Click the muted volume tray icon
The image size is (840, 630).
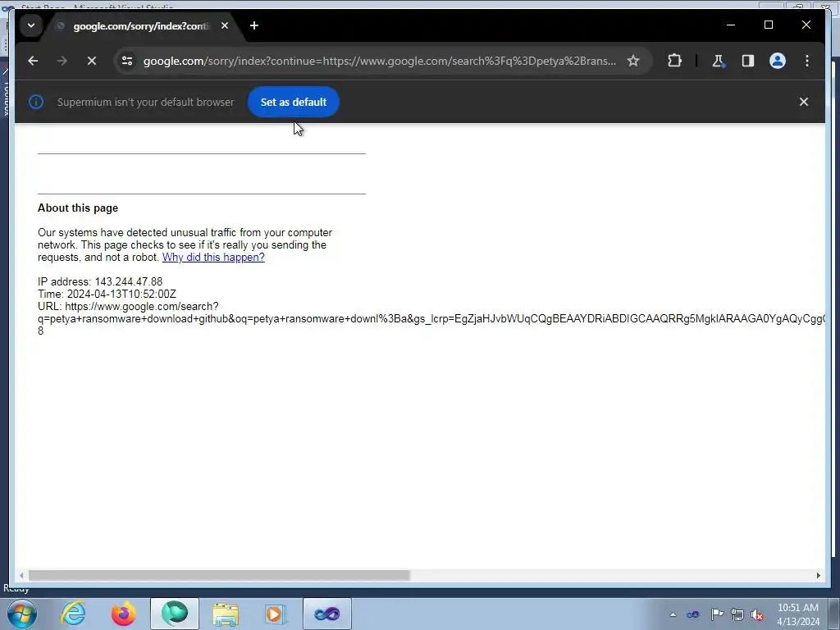757,615
